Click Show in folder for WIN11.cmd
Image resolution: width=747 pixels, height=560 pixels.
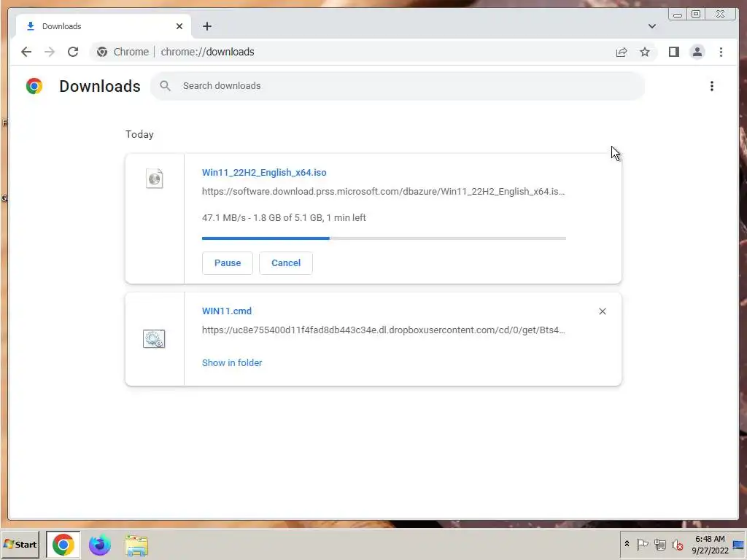coord(232,363)
